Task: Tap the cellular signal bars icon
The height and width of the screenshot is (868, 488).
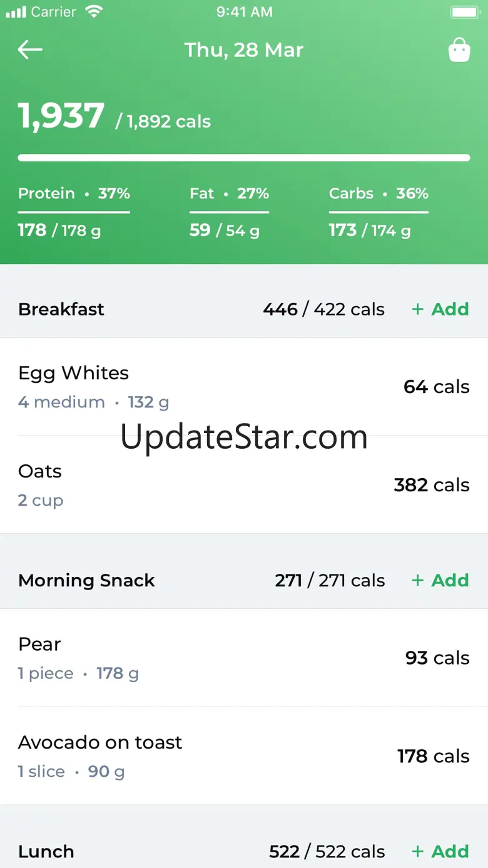Action: tap(16, 12)
